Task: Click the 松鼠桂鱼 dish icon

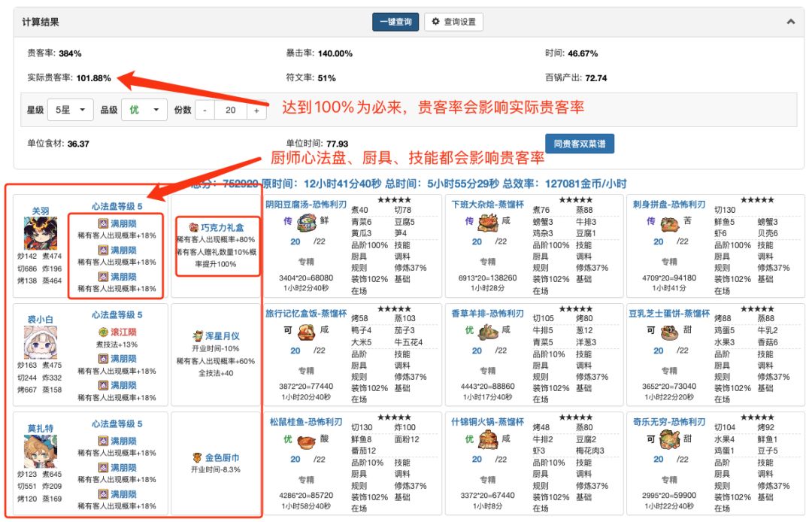Action: tap(306, 442)
